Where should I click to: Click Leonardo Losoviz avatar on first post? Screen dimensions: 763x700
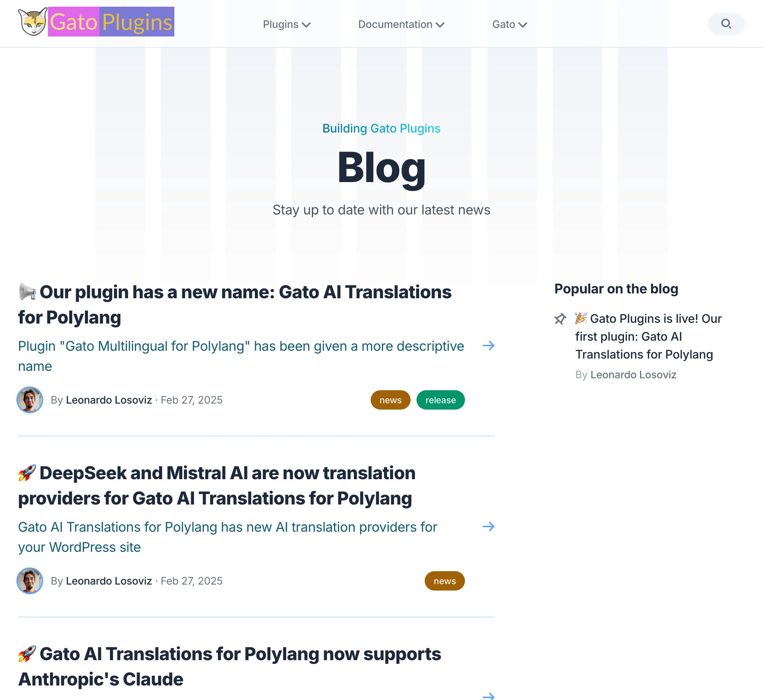point(30,400)
